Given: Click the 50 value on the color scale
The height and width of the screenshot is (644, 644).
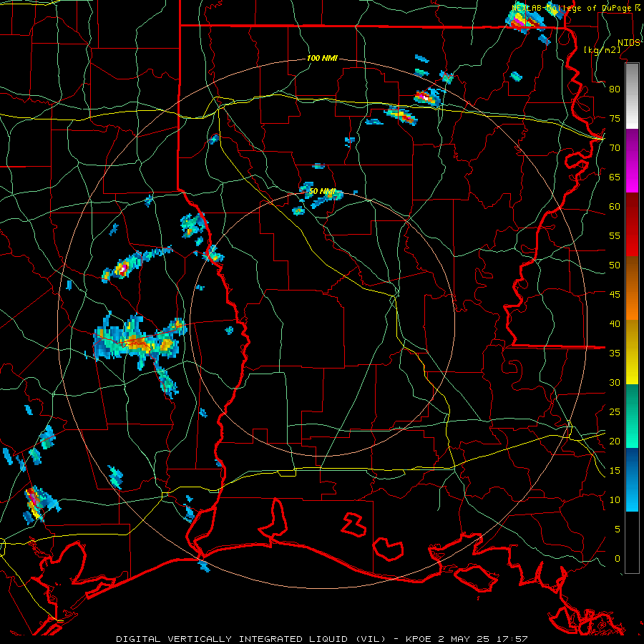Looking at the screenshot, I should [x=615, y=265].
